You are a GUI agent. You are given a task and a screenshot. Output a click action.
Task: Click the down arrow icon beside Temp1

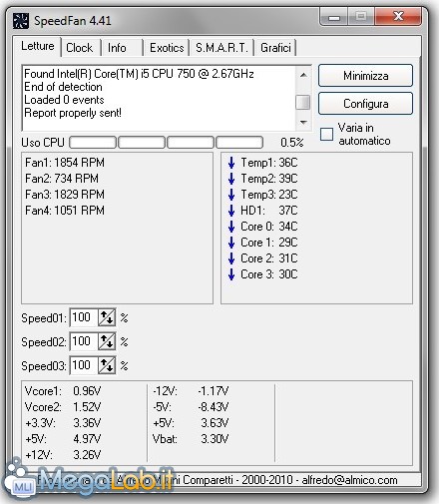coord(231,163)
